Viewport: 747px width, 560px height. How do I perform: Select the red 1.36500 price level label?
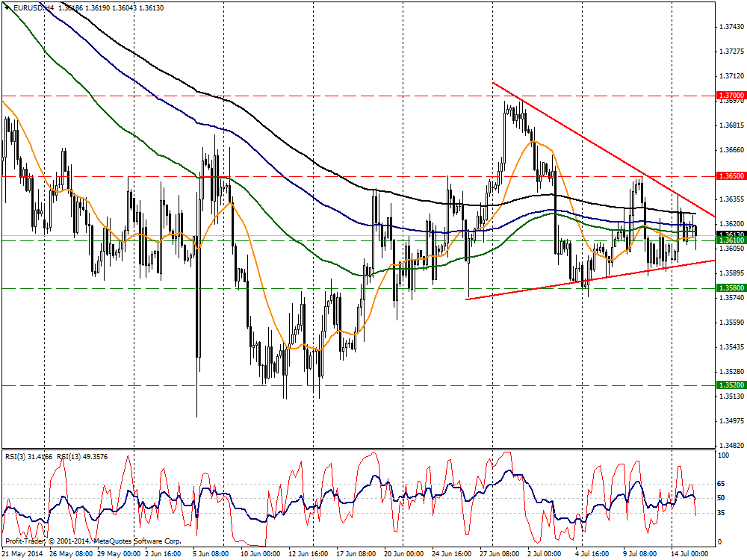[x=731, y=176]
